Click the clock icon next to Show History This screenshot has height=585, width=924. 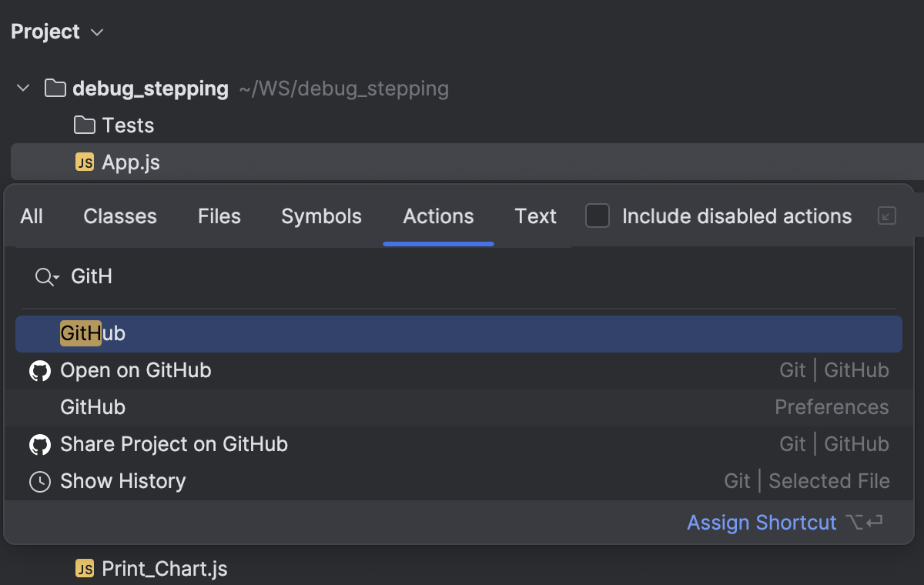(39, 481)
